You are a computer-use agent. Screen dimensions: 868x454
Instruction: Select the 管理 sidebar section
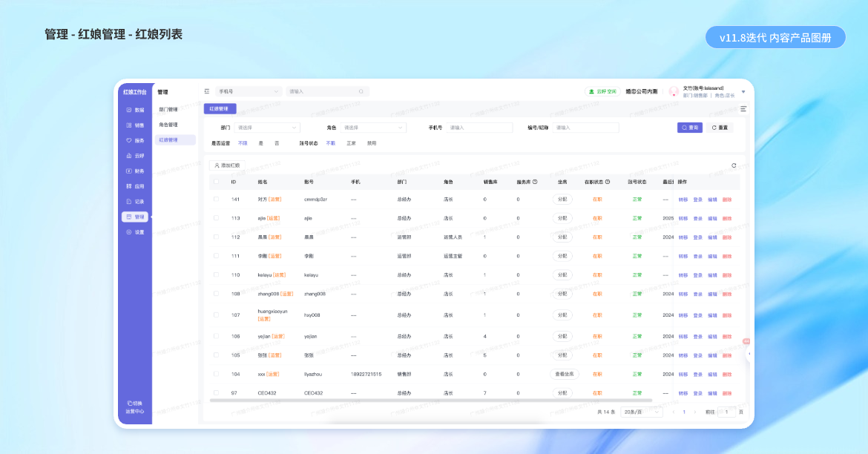[x=135, y=217]
